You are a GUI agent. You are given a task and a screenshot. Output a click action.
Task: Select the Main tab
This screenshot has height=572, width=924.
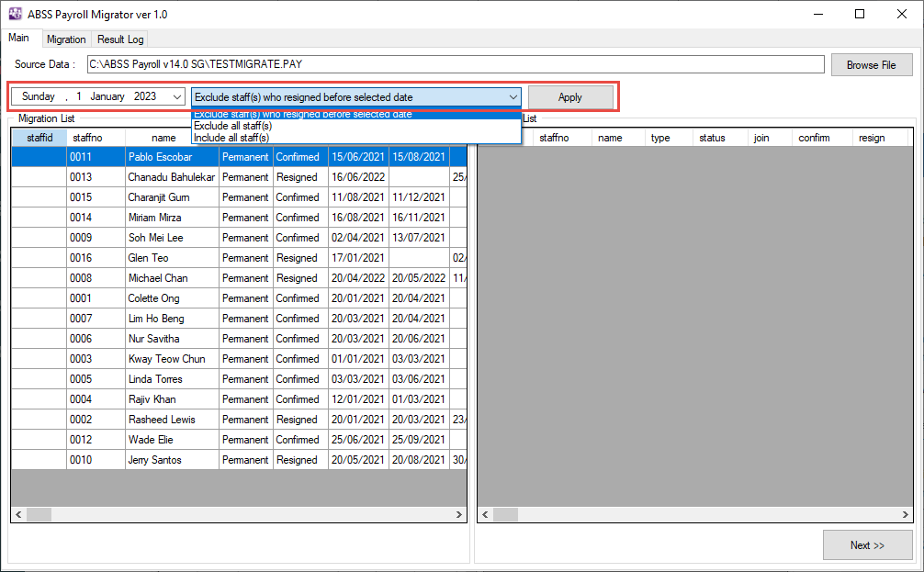point(19,38)
